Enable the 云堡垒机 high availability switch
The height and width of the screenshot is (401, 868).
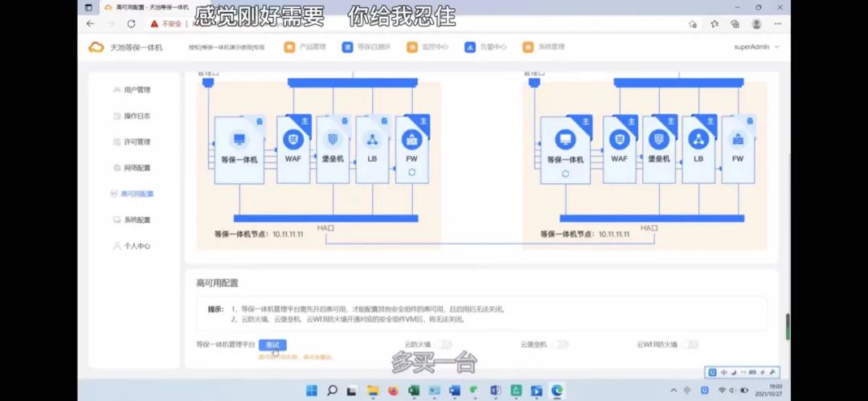[x=559, y=344]
